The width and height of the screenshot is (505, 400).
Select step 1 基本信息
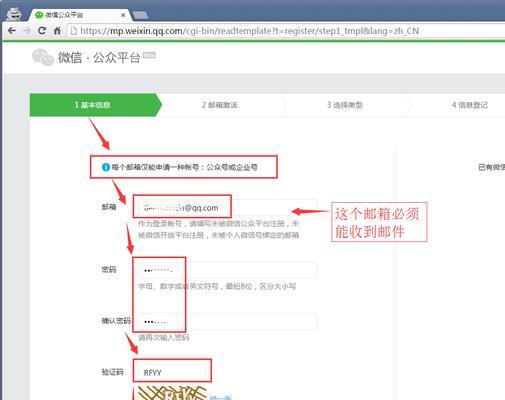(x=96, y=105)
